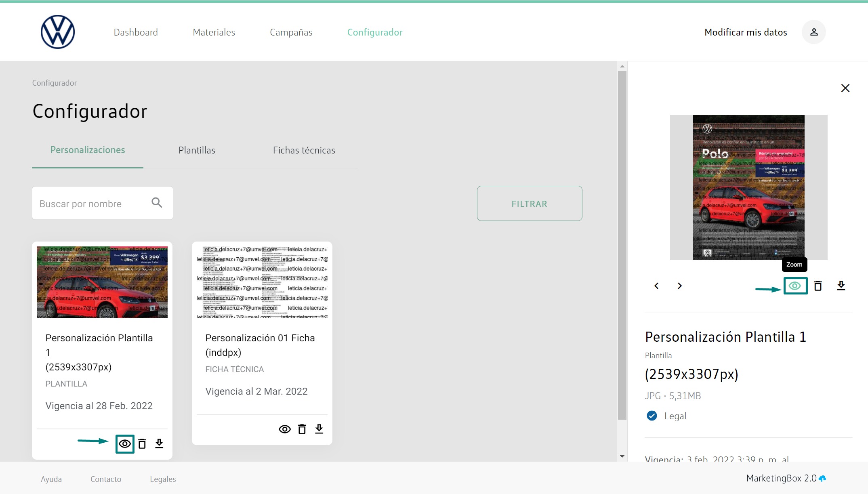
Task: Delete Personalización Plantilla 1 card
Action: (142, 444)
